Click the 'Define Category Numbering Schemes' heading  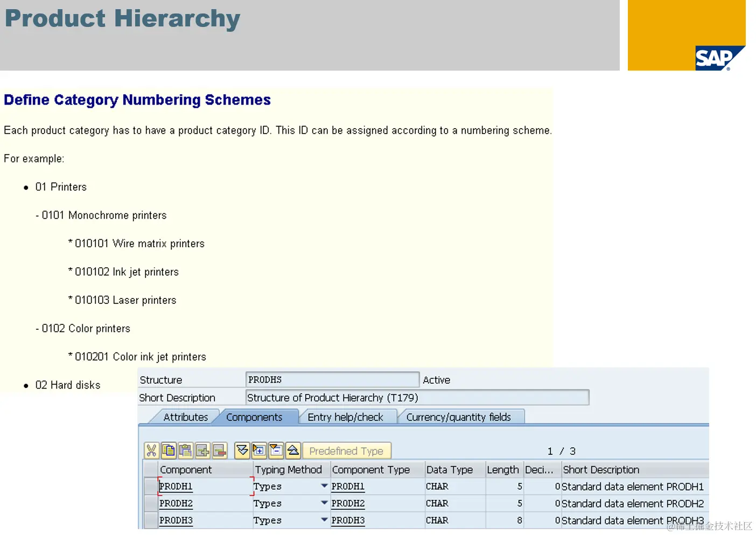pos(137,100)
